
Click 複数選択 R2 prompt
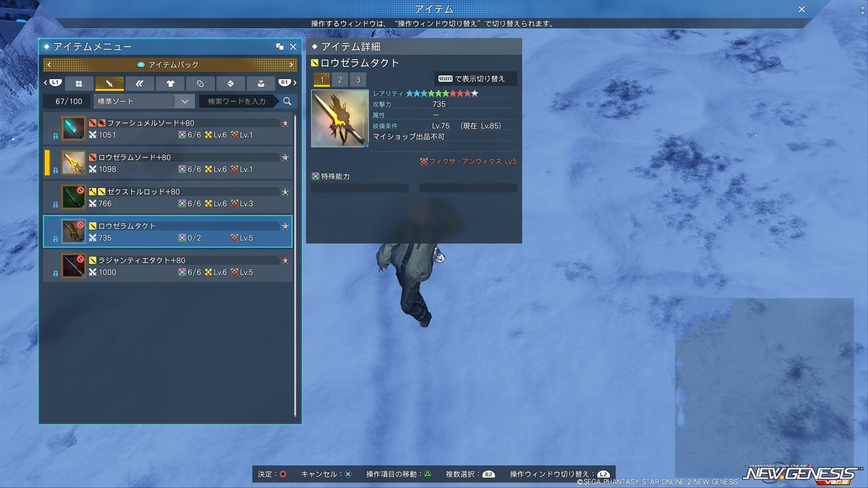tap(489, 474)
